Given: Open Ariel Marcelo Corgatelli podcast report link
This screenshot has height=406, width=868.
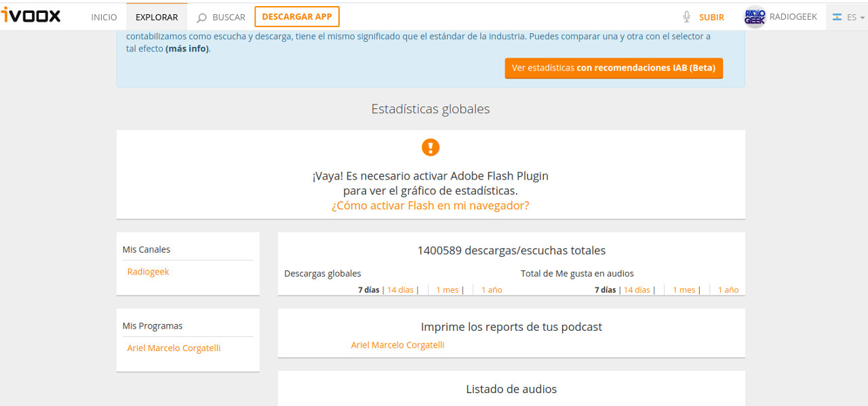Looking at the screenshot, I should coord(397,345).
